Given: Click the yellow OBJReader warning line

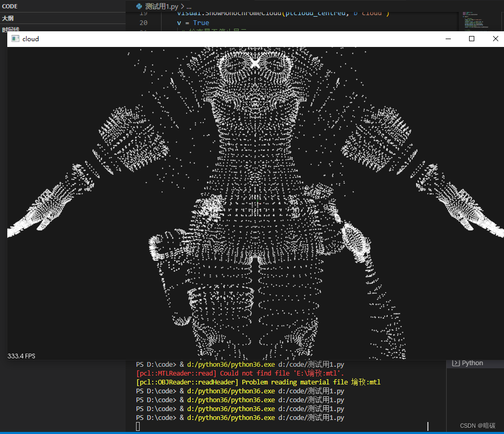Looking at the screenshot, I should pyautogui.click(x=258, y=382).
